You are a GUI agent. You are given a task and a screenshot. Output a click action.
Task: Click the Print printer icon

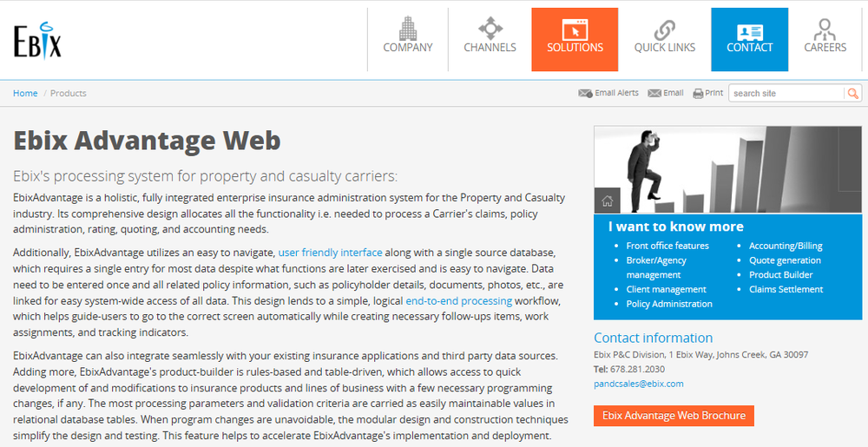(698, 94)
